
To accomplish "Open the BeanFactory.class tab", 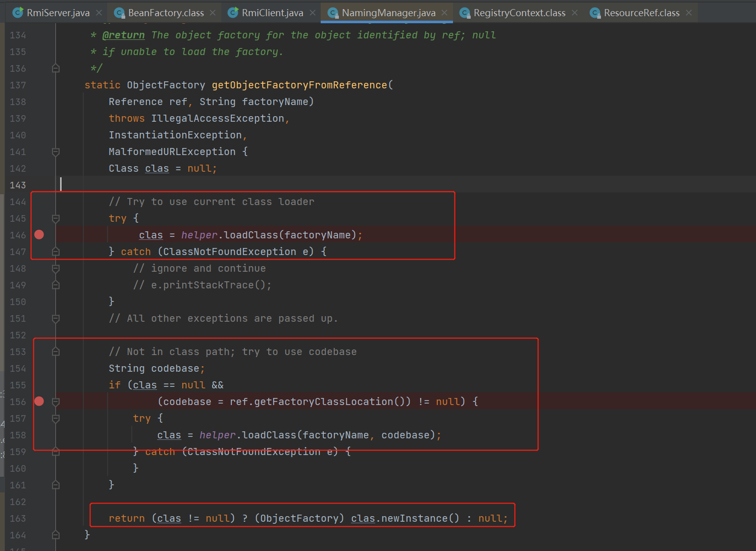I will click(166, 13).
